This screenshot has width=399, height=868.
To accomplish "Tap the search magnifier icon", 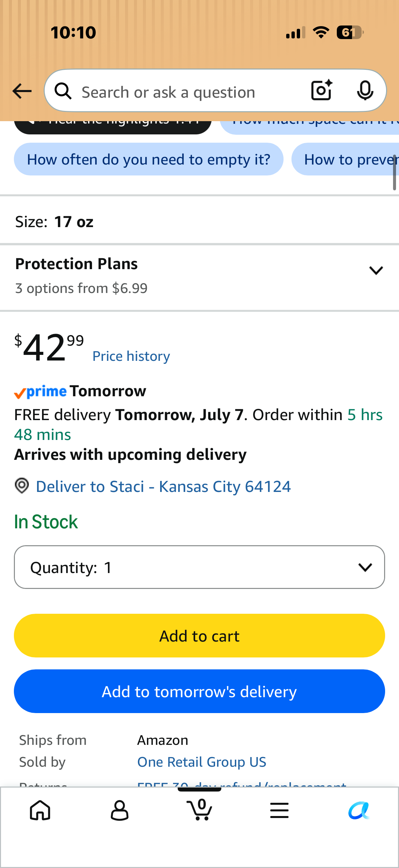I will pyautogui.click(x=63, y=91).
